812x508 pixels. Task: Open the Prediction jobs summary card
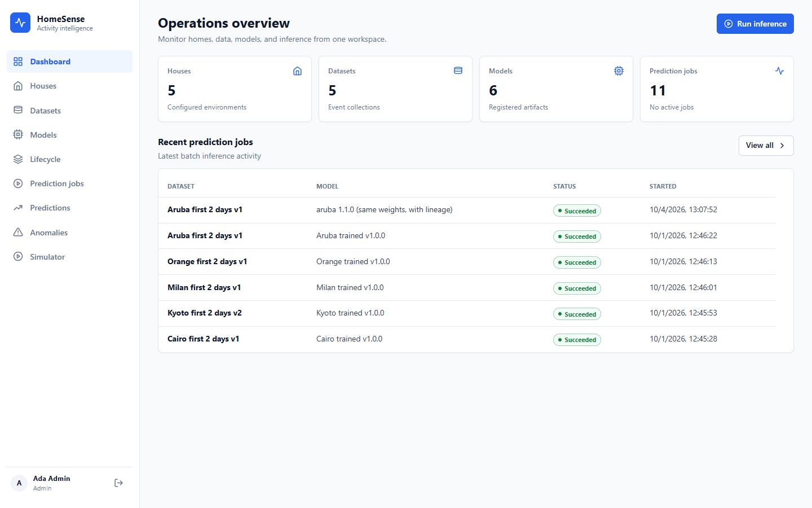coord(717,89)
